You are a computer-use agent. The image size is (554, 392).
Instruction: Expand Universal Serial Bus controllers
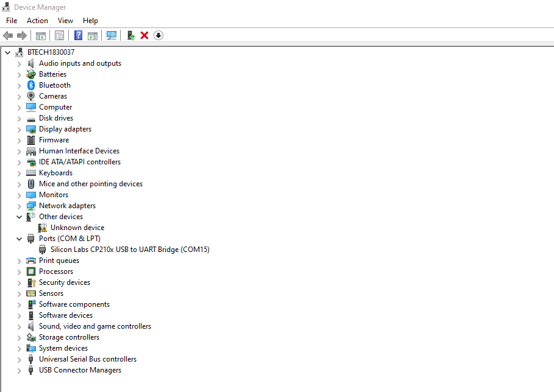click(x=19, y=360)
